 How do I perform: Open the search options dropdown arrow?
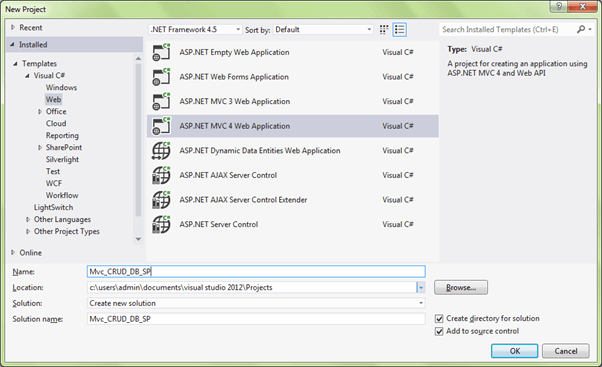[590, 29]
